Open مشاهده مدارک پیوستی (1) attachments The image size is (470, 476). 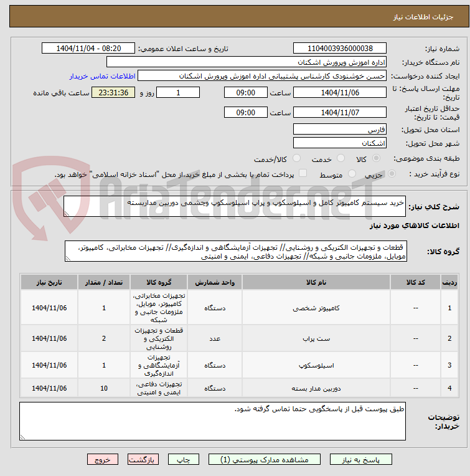click(264, 460)
